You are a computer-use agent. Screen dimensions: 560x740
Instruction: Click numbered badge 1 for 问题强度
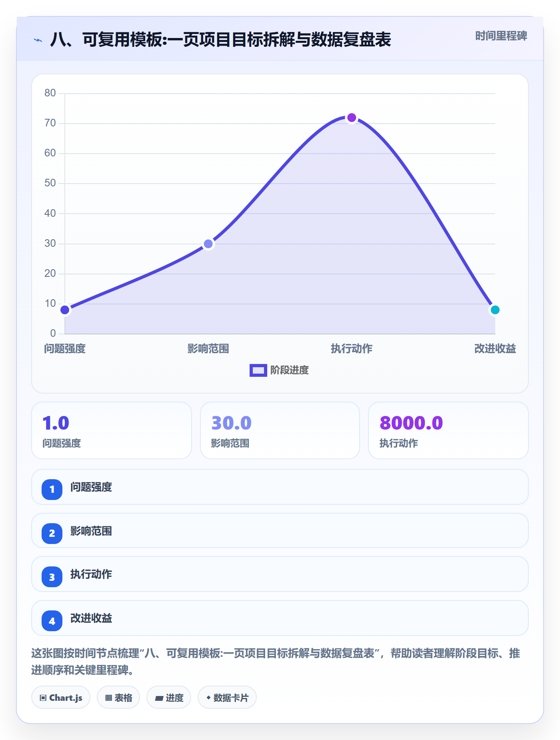(52, 489)
